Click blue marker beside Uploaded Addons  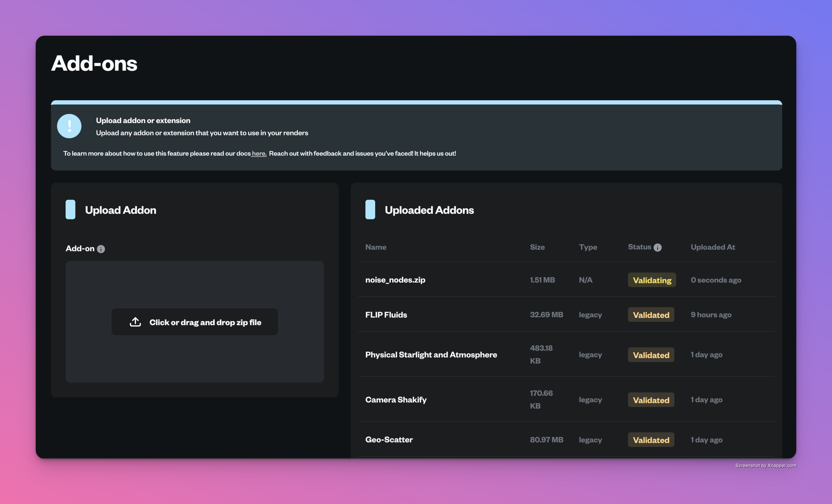pos(370,209)
